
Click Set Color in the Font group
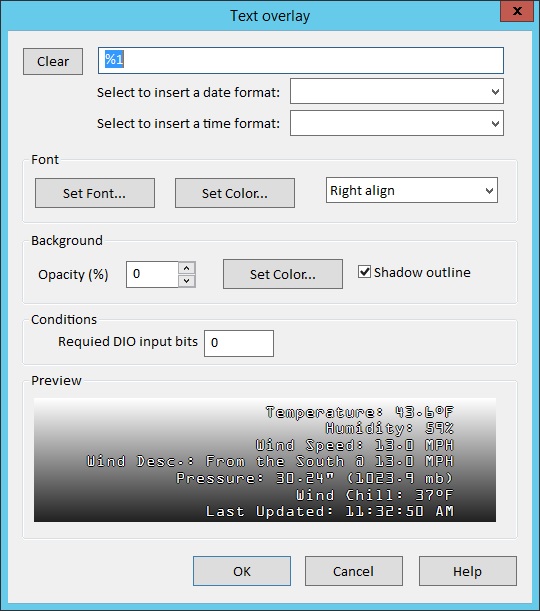click(x=235, y=193)
